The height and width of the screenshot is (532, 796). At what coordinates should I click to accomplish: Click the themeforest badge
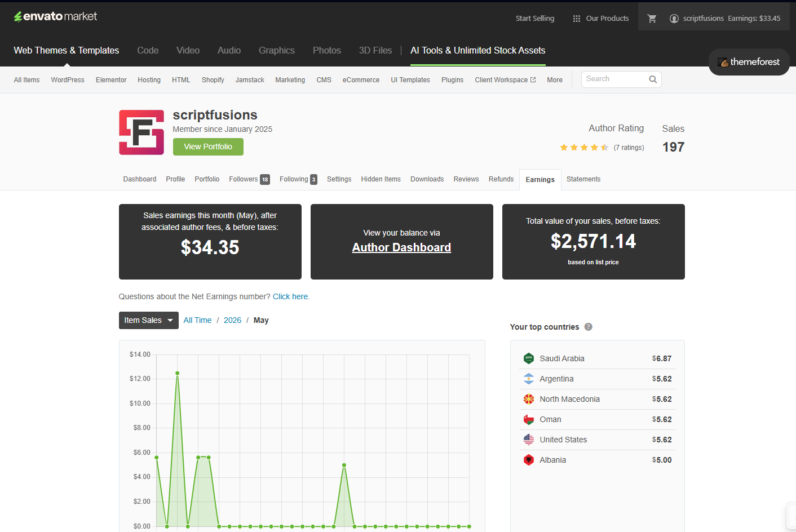pyautogui.click(x=749, y=62)
